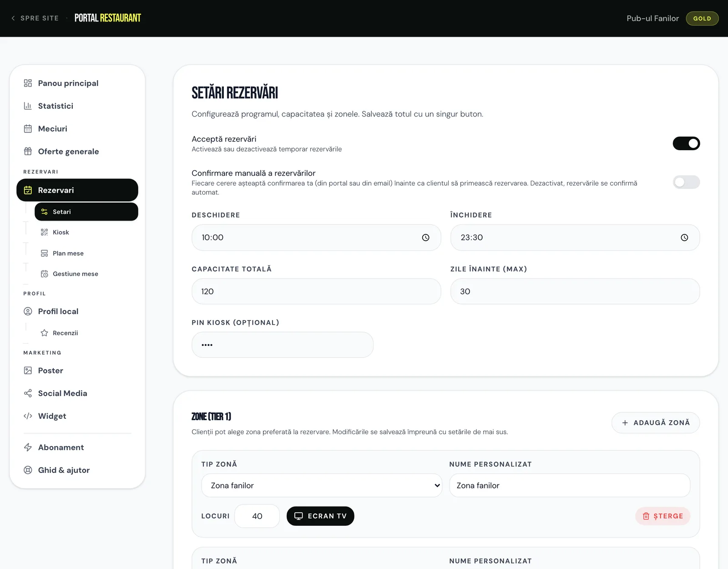The height and width of the screenshot is (569, 728).
Task: Open the Rezervari sidebar section
Action: tap(77, 190)
